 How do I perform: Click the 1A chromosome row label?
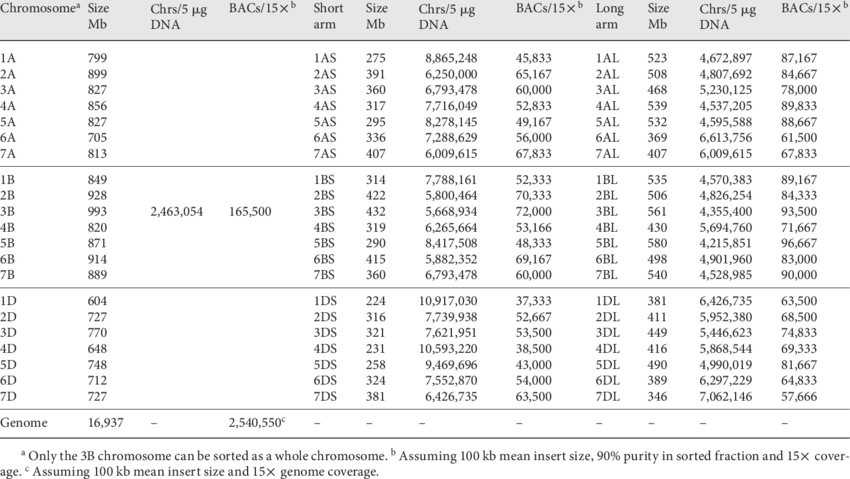(9, 59)
